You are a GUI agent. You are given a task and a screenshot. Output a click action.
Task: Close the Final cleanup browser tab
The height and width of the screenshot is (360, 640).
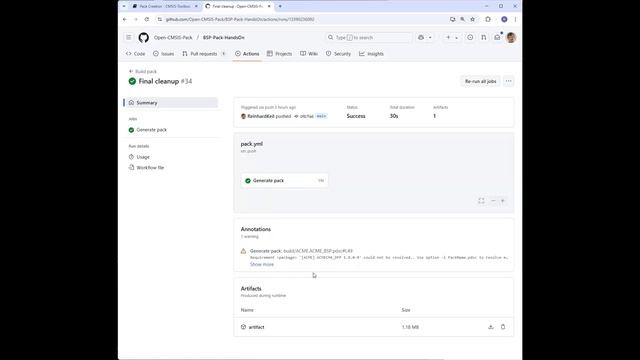pos(269,6)
